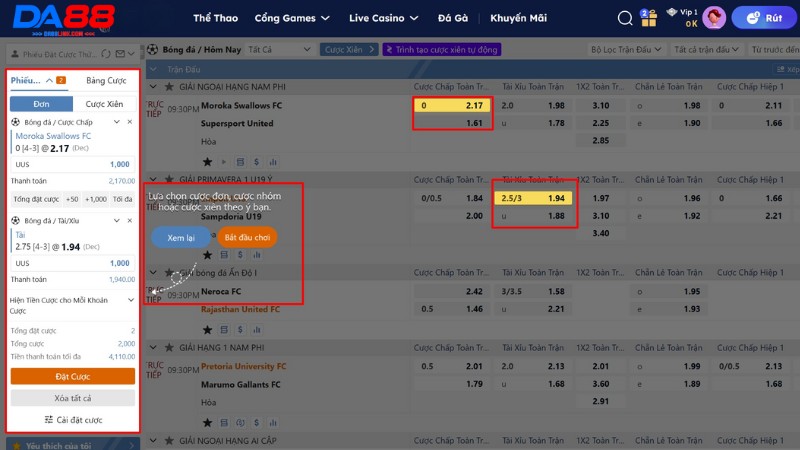
Task: Open scoreboard icon for Sampdoria U19 match
Action: tap(223, 255)
